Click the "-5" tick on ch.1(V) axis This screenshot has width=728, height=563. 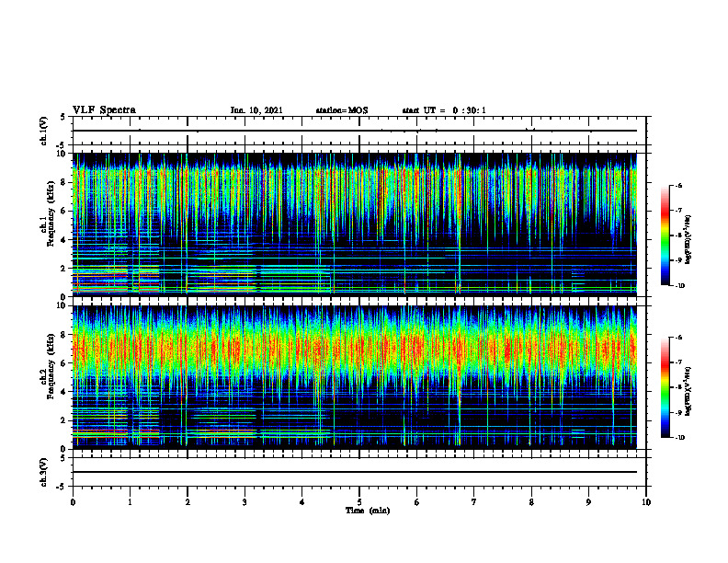tap(62, 145)
